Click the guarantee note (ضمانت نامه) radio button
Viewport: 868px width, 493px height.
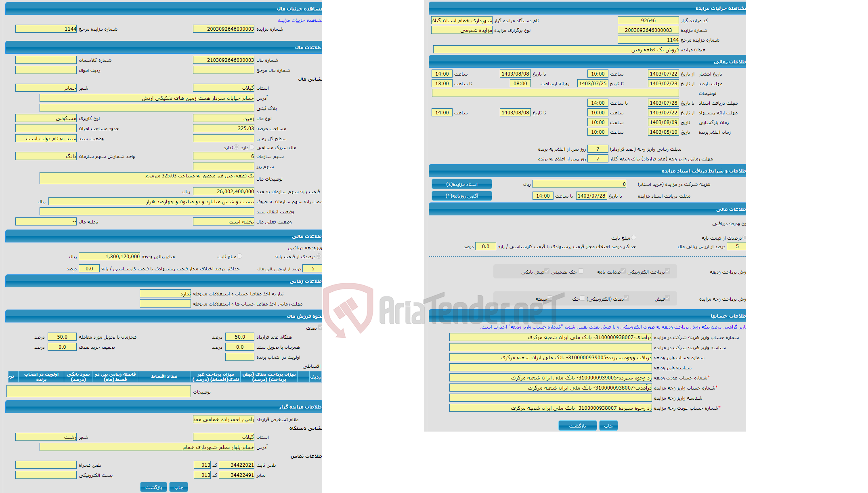627,273
